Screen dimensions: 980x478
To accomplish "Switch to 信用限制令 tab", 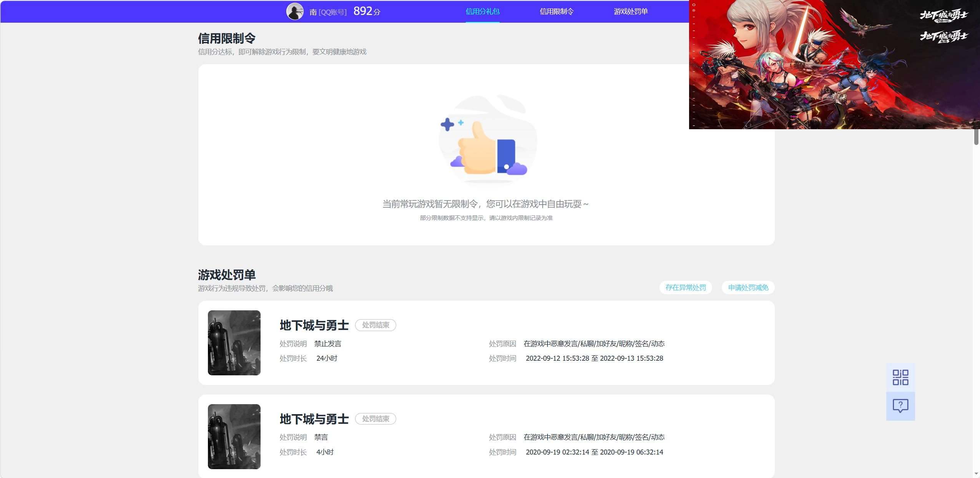I will point(556,12).
